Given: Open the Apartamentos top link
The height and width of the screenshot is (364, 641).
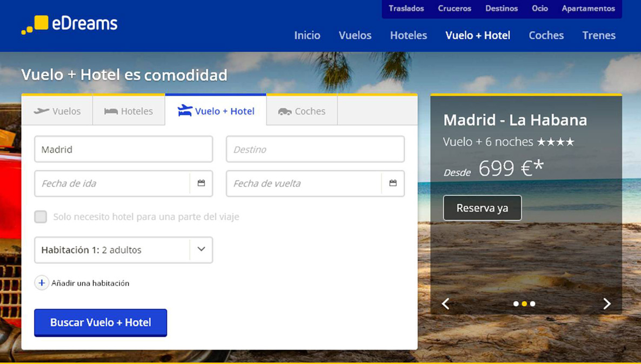Looking at the screenshot, I should pos(588,9).
